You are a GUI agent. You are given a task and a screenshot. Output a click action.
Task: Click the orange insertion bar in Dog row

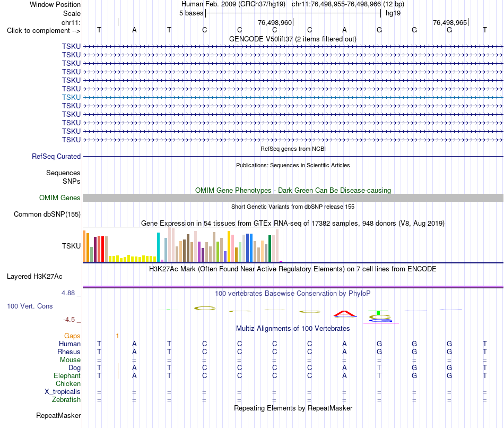(118, 367)
